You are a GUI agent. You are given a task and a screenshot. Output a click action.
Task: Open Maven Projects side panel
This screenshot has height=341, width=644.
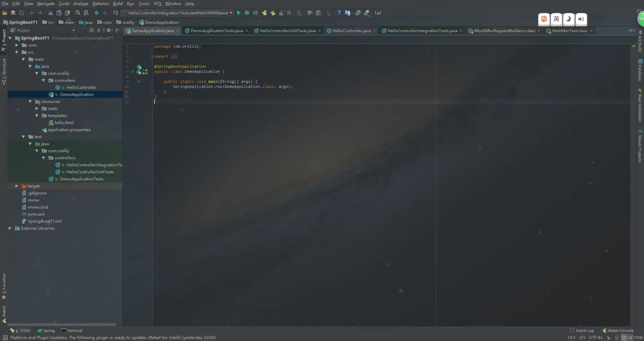tap(640, 146)
